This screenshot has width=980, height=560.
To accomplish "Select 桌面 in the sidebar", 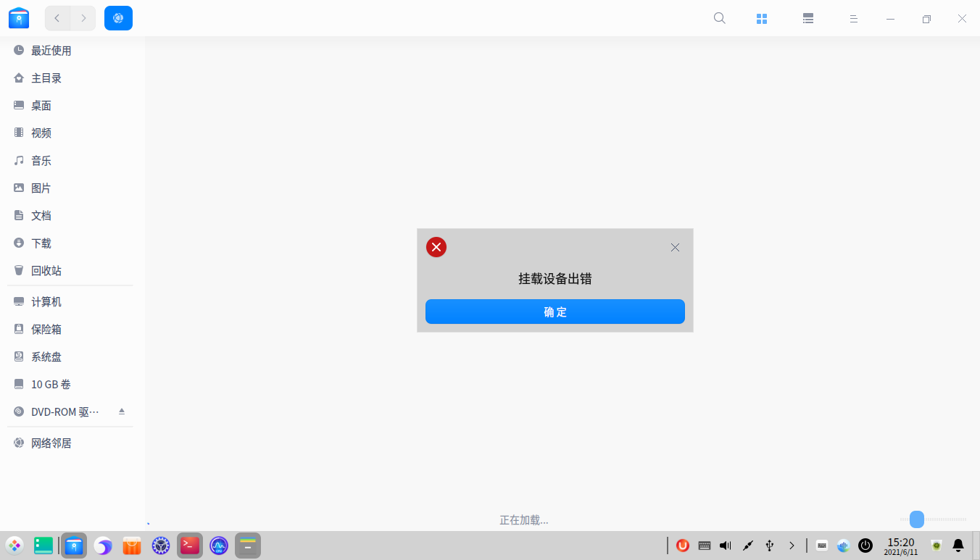I will (72, 106).
